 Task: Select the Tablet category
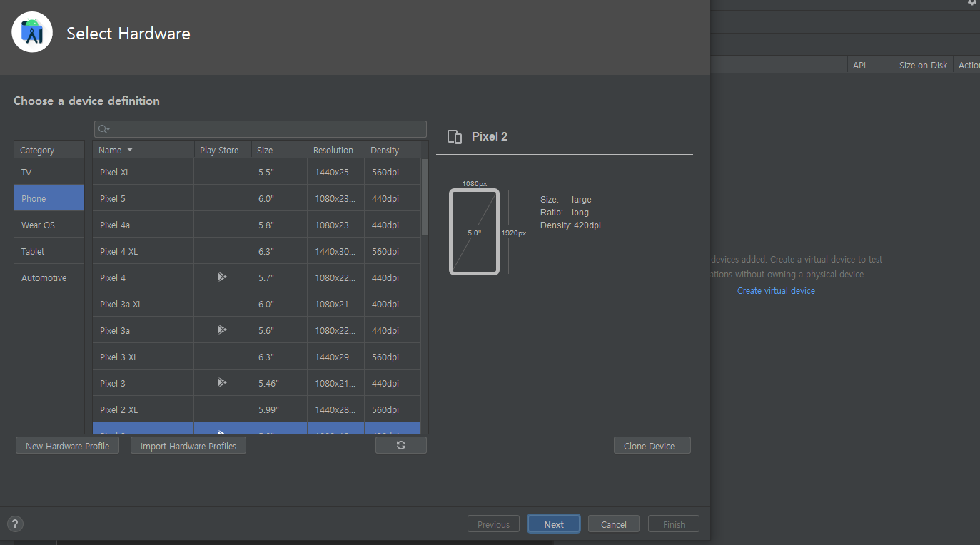pyautogui.click(x=49, y=251)
